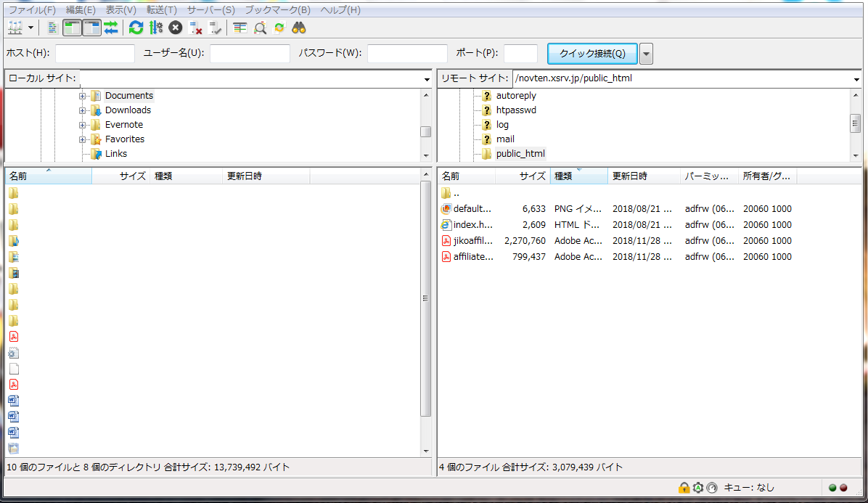Image resolution: width=868 pixels, height=503 pixels.
Task: Open the quick connect history dropdown arrow
Action: 646,54
